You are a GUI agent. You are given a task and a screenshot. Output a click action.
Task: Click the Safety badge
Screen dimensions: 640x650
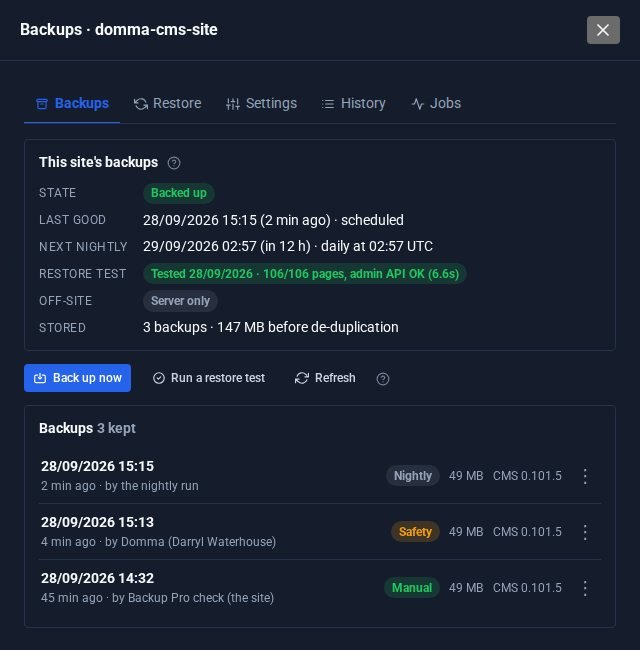[415, 532]
